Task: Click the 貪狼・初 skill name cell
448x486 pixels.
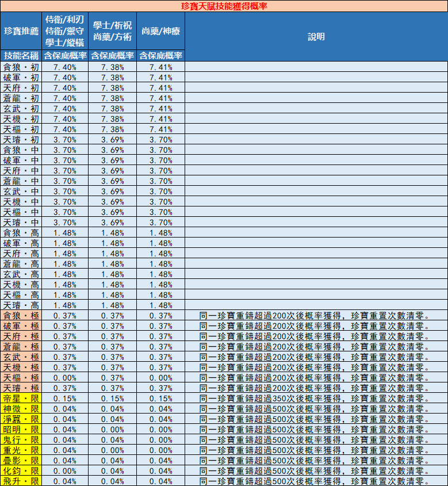Action: pos(21,67)
